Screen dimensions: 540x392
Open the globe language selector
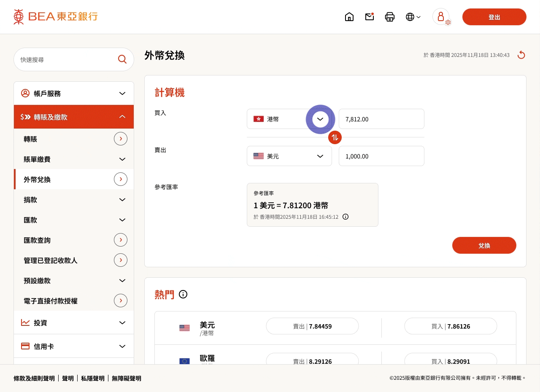click(413, 17)
